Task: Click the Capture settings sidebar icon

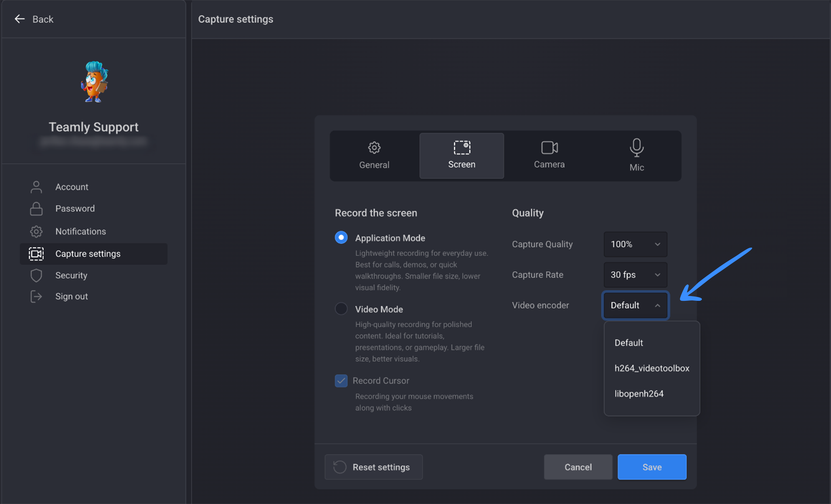Action: (x=36, y=254)
